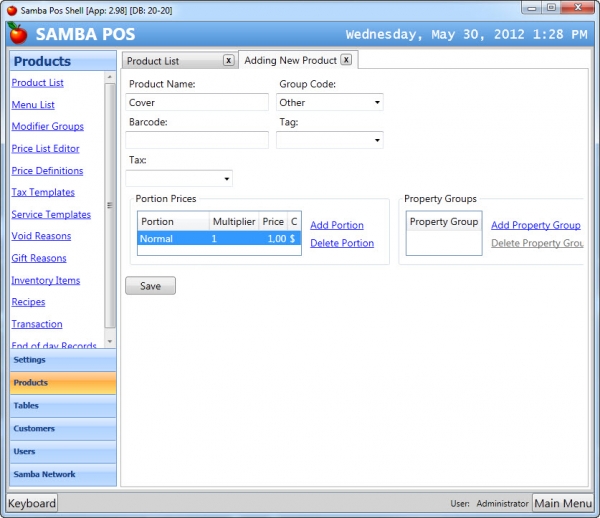Open Product List in sidebar
600x518 pixels.
[x=38, y=83]
